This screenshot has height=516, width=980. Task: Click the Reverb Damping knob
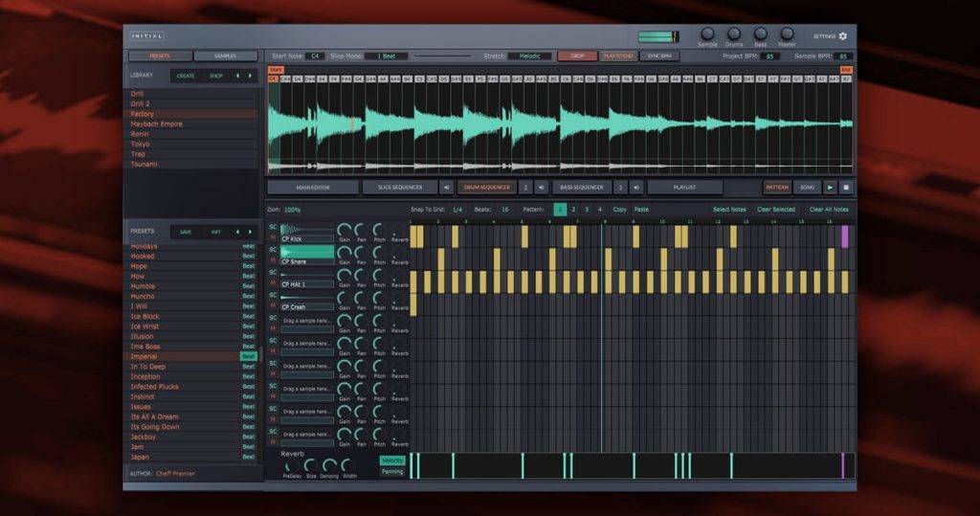329,466
